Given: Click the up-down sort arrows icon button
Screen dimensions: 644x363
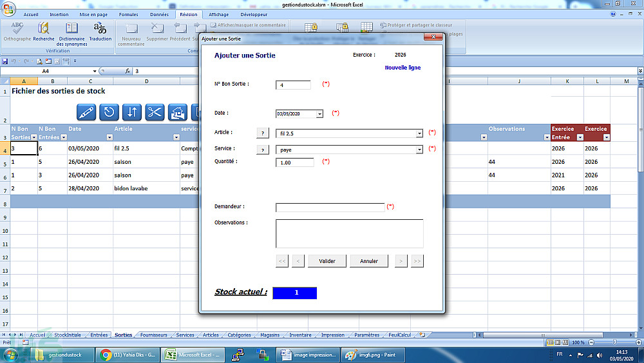Looking at the screenshot, I should pyautogui.click(x=132, y=112).
